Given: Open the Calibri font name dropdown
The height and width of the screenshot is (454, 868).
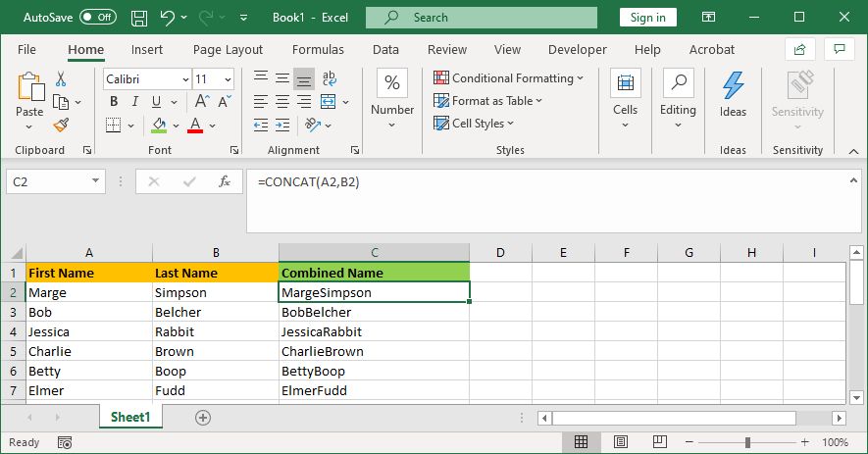Looking at the screenshot, I should 185,79.
